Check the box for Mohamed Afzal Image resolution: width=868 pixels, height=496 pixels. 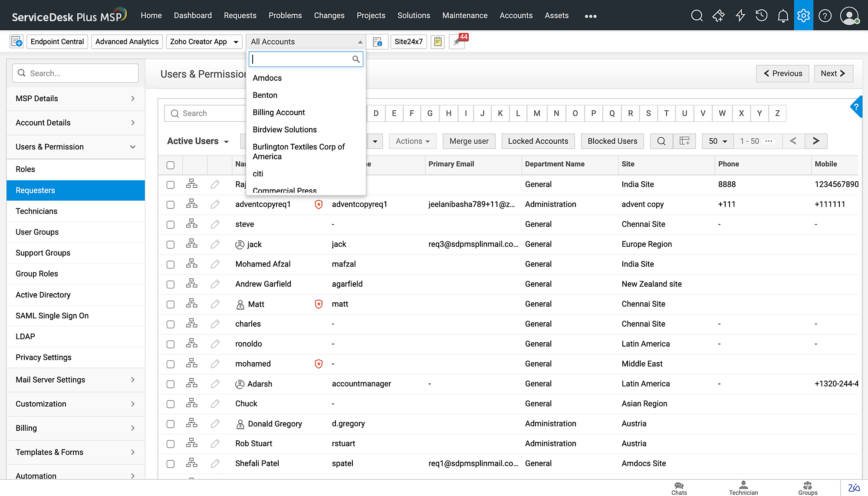(x=171, y=265)
